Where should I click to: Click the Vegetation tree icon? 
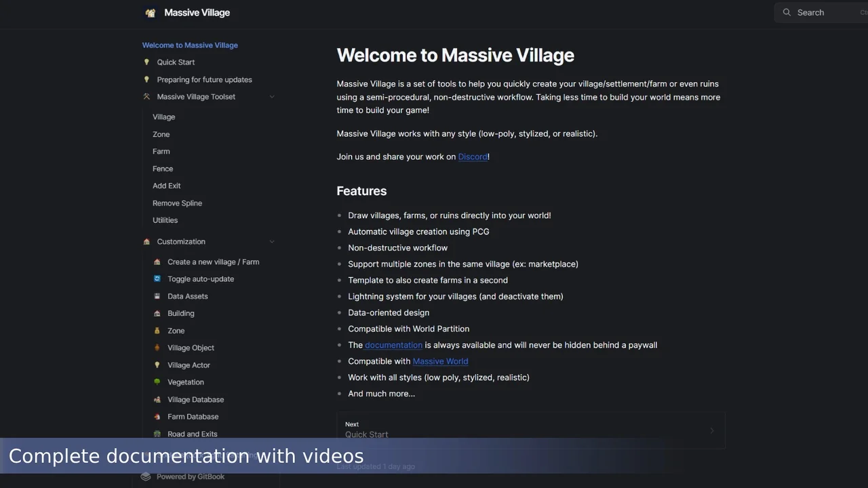click(x=157, y=382)
